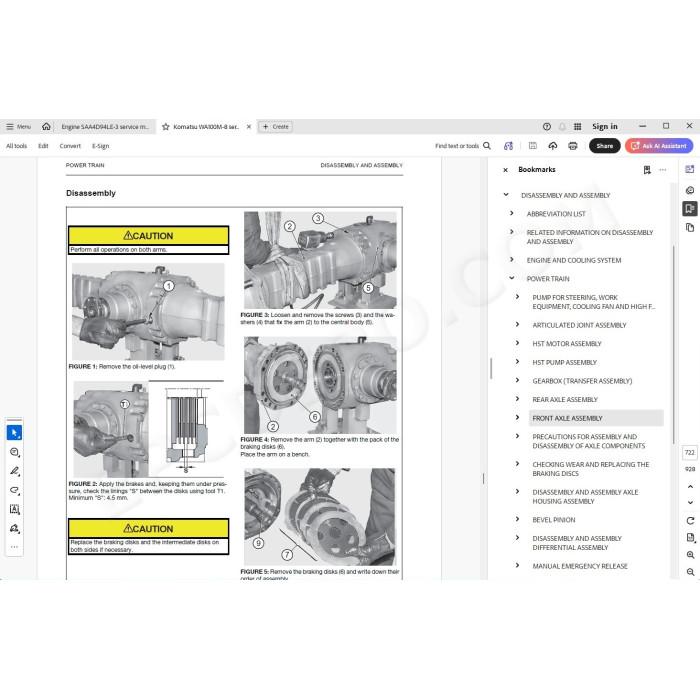This screenshot has height=700, width=700.
Task: Select the Add text box tool
Action: coord(14,509)
